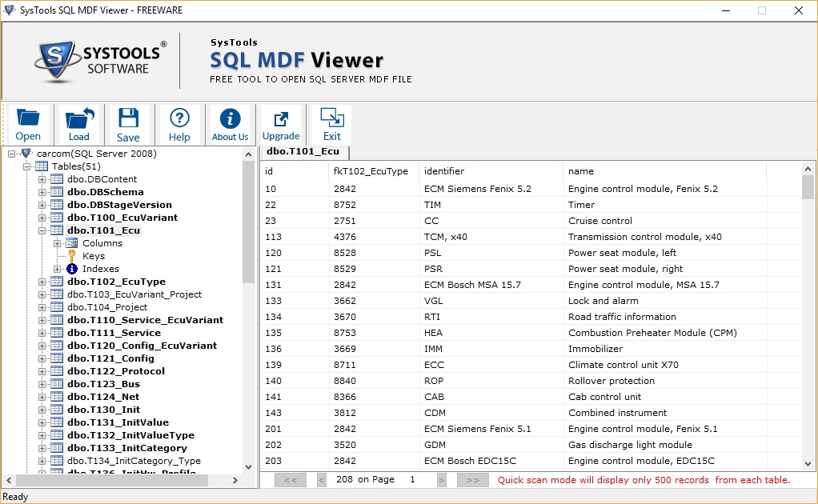
Task: Click the fkT102_EcuType column header
Action: [374, 171]
